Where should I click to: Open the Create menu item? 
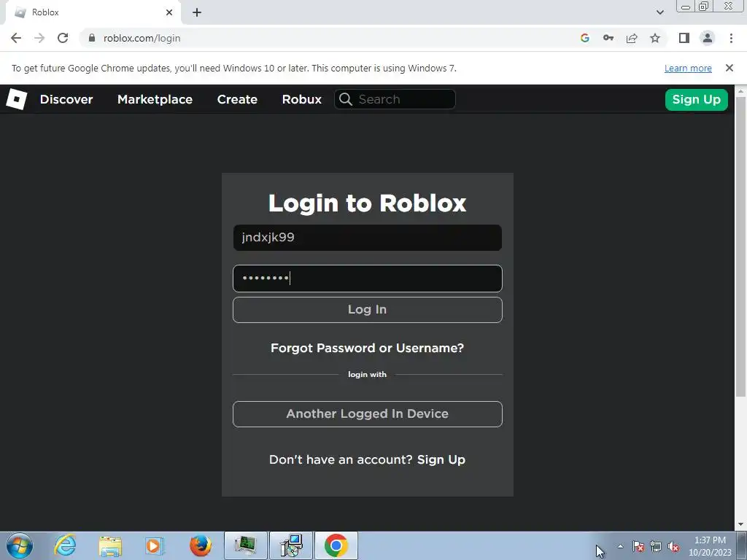click(237, 99)
